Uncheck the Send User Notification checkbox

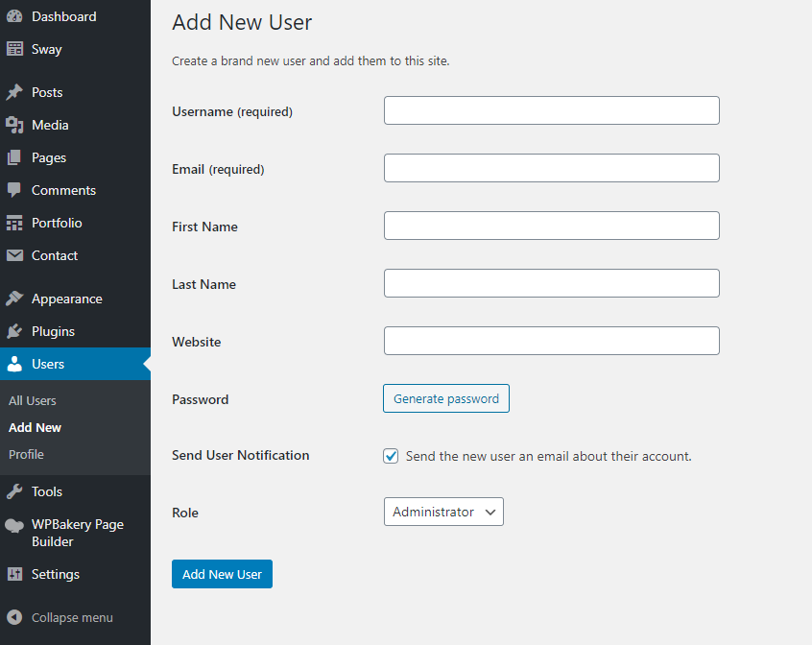pos(391,456)
